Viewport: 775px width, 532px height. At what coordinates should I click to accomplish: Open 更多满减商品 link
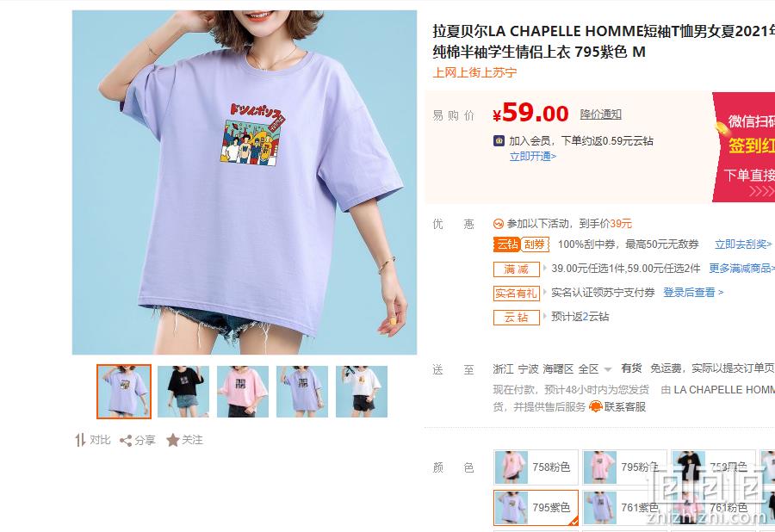tap(741, 269)
